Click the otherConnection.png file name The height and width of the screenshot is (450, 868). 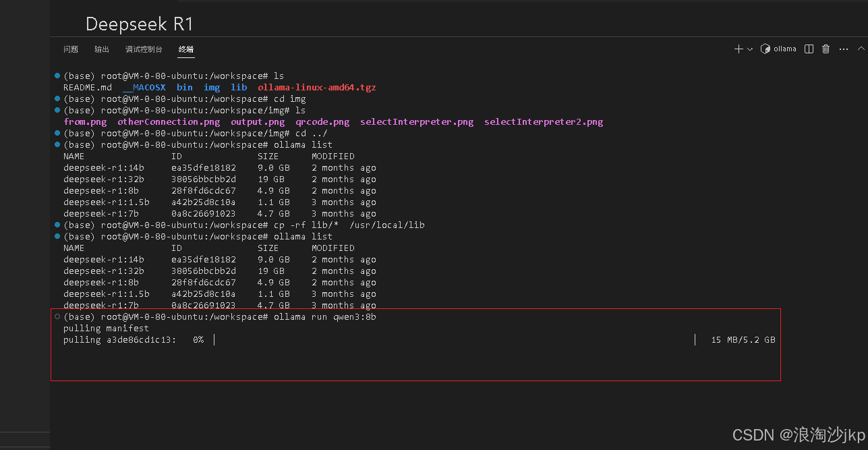click(x=169, y=121)
